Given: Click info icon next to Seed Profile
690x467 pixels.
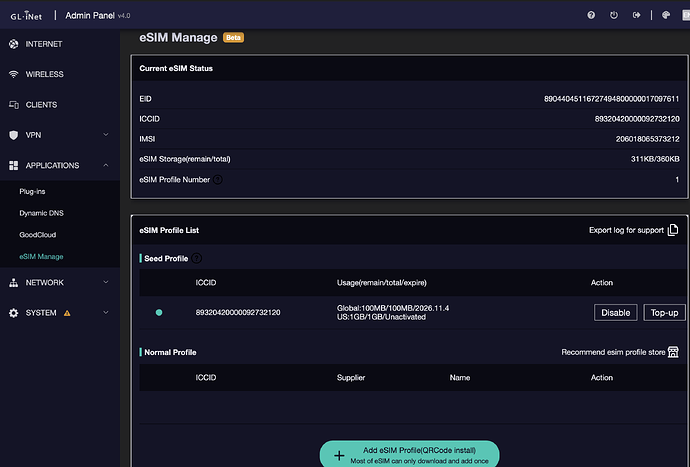Looking at the screenshot, I should [x=197, y=258].
